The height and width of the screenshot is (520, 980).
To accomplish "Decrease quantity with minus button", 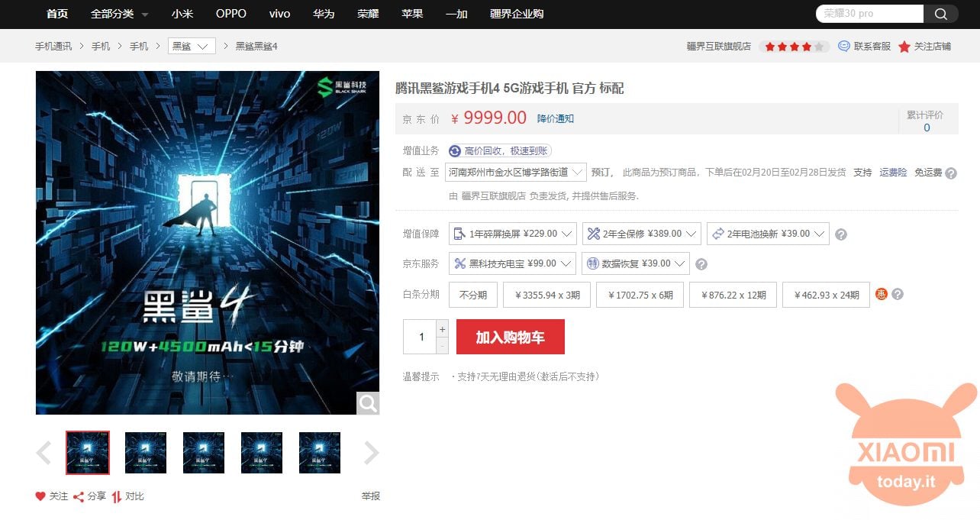I will coord(442,346).
